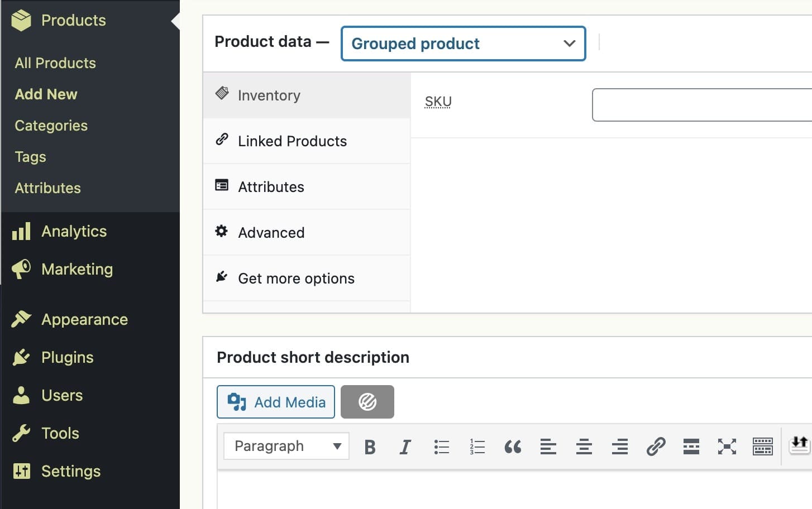812x509 pixels.
Task: Open the Linked Products tab
Action: pos(292,141)
